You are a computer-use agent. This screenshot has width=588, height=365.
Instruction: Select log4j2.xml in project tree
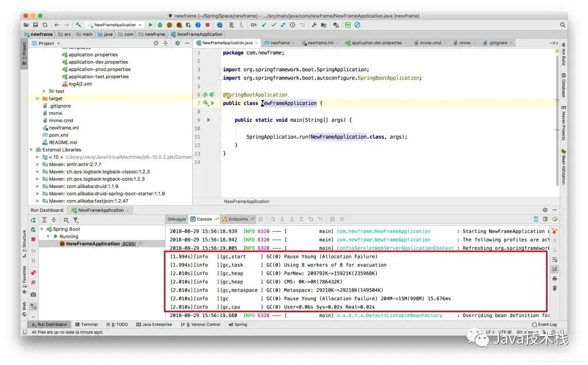80,84
